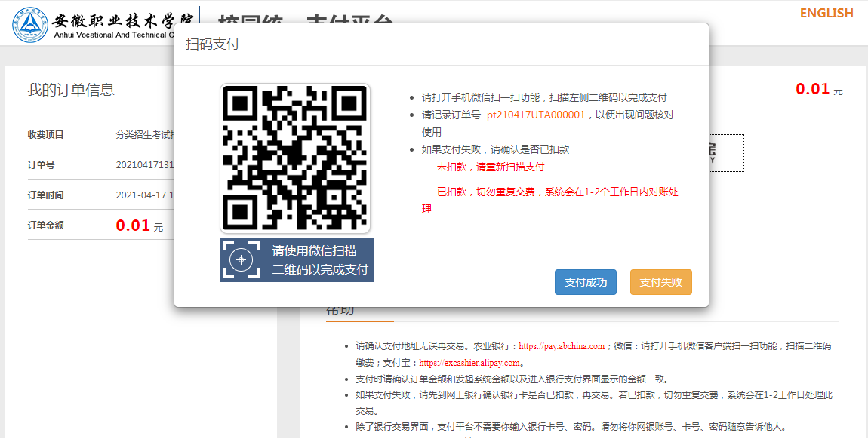Click the Anhui Vocational college logo emblem
The image size is (868, 445).
29,25
